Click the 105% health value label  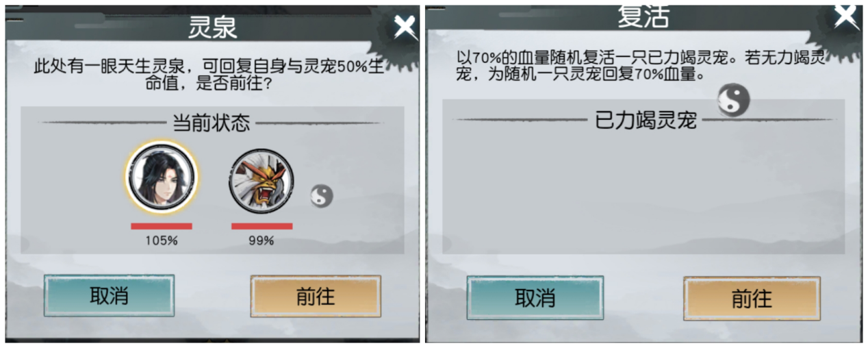coord(162,240)
